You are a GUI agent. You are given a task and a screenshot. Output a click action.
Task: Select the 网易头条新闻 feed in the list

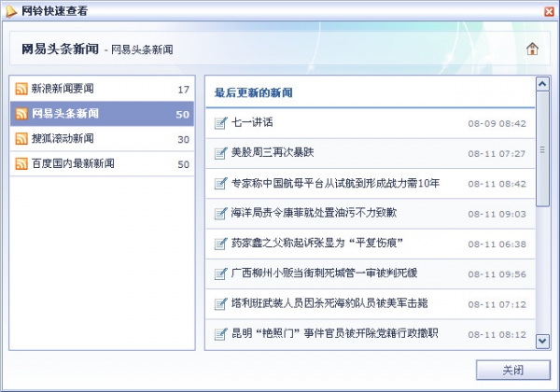pos(102,114)
